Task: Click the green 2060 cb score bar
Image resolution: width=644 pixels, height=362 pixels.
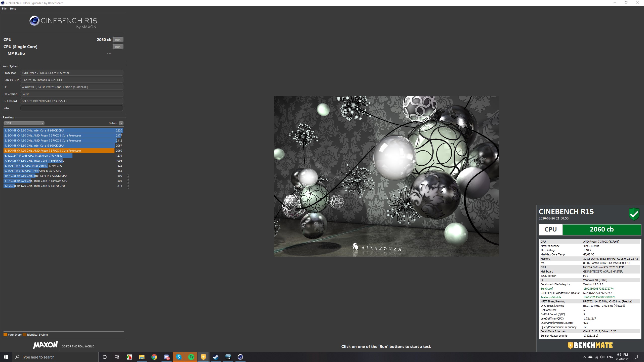Action: (x=602, y=230)
